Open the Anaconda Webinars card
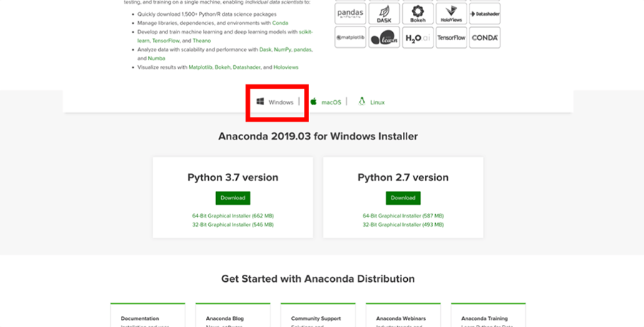 click(403, 315)
